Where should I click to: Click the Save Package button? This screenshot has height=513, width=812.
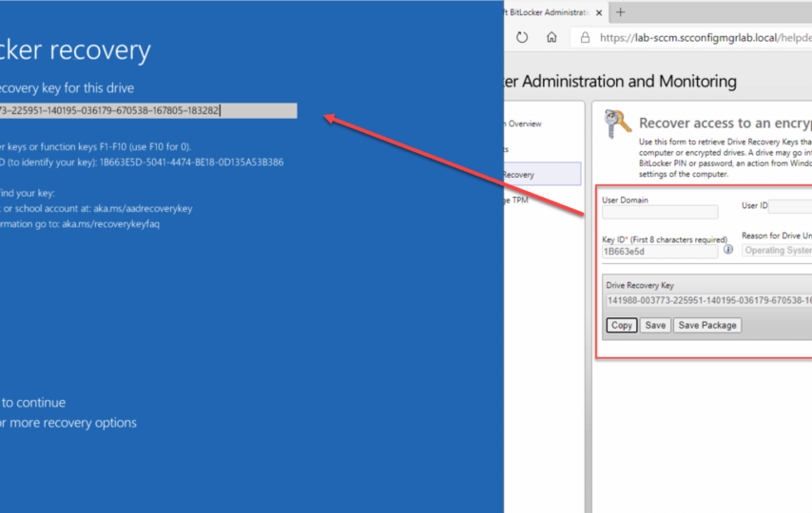707,325
